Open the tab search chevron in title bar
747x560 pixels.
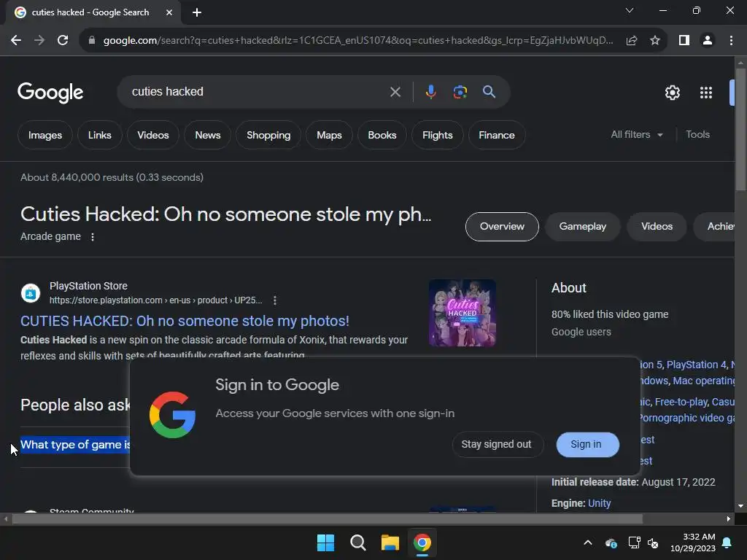coord(630,10)
